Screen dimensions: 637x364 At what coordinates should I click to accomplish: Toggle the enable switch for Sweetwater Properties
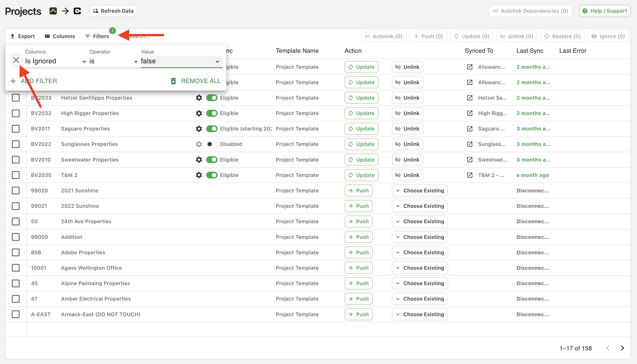click(212, 159)
